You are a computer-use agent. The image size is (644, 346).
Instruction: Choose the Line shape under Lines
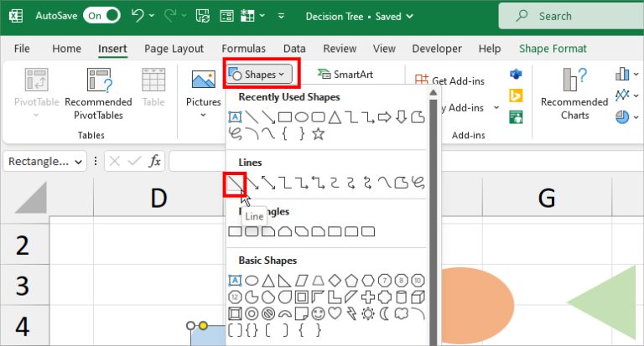pos(235,183)
